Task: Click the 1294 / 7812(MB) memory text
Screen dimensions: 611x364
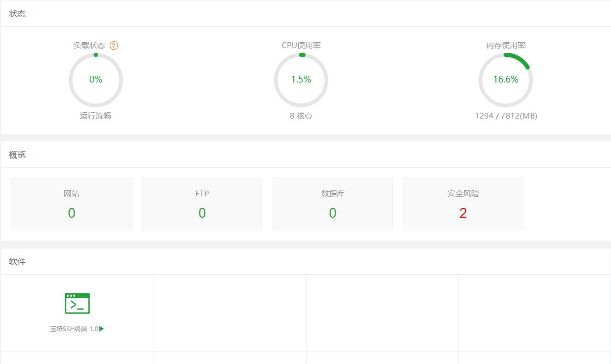Action: pos(506,115)
